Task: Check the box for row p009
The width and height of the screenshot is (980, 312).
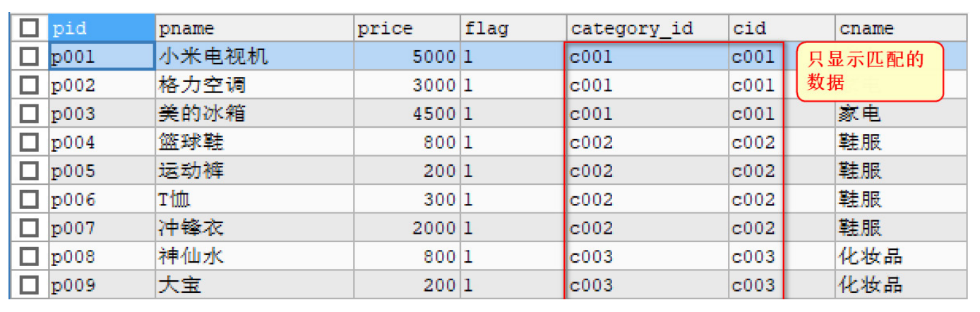Action: (x=29, y=285)
